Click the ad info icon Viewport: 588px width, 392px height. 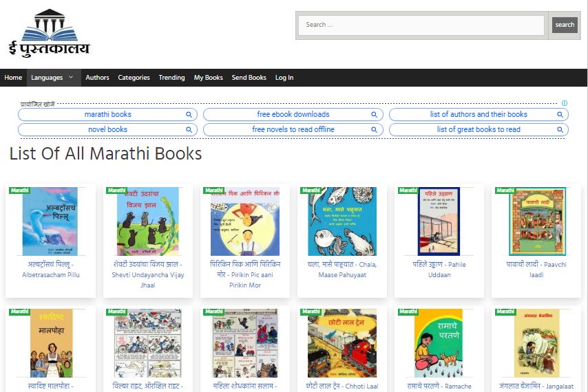click(x=565, y=103)
